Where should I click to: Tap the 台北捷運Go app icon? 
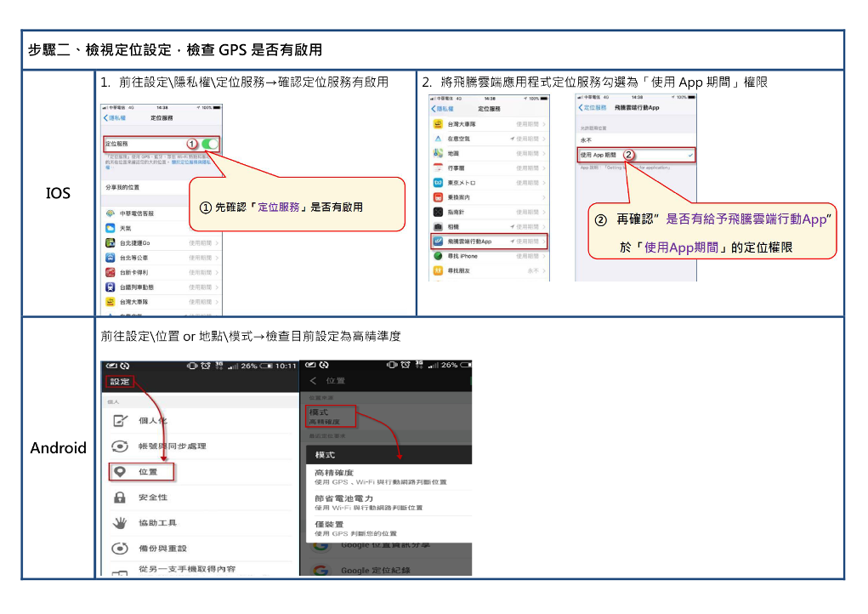[111, 243]
